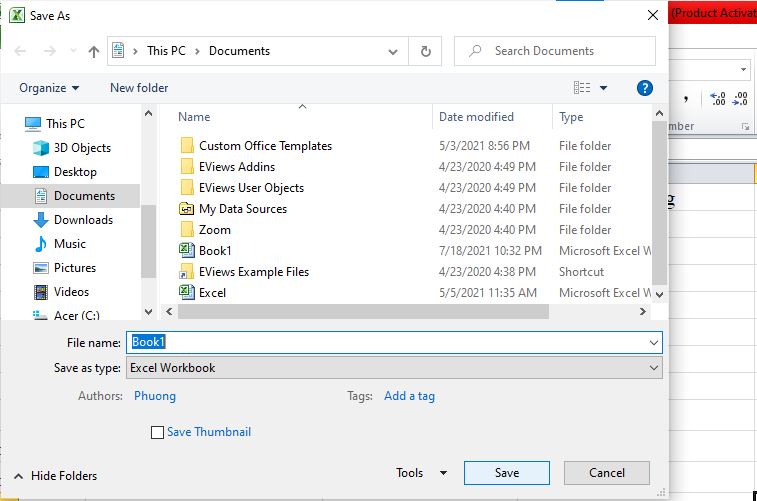Select the EViews Example Files shortcut
Image resolution: width=757 pixels, height=501 pixels.
253,272
